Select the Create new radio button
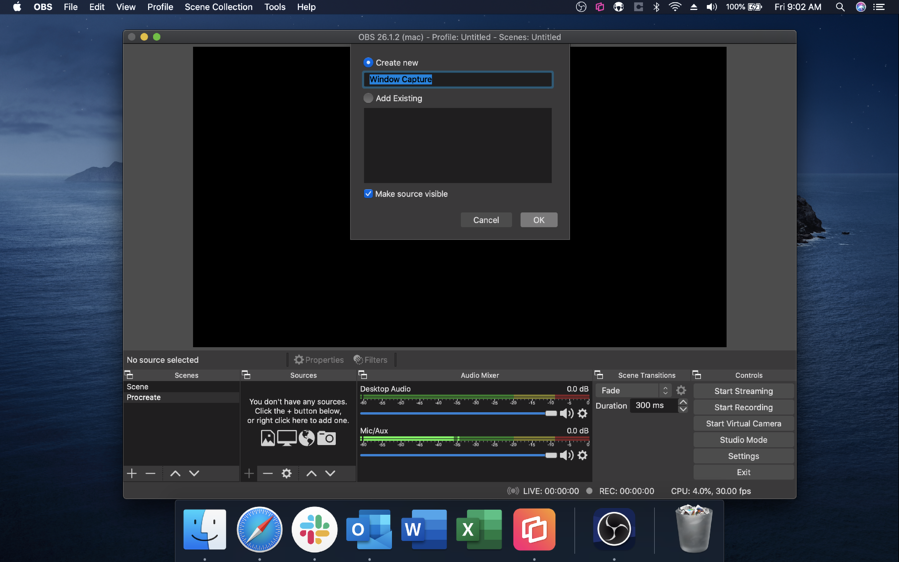The image size is (899, 562). point(368,62)
